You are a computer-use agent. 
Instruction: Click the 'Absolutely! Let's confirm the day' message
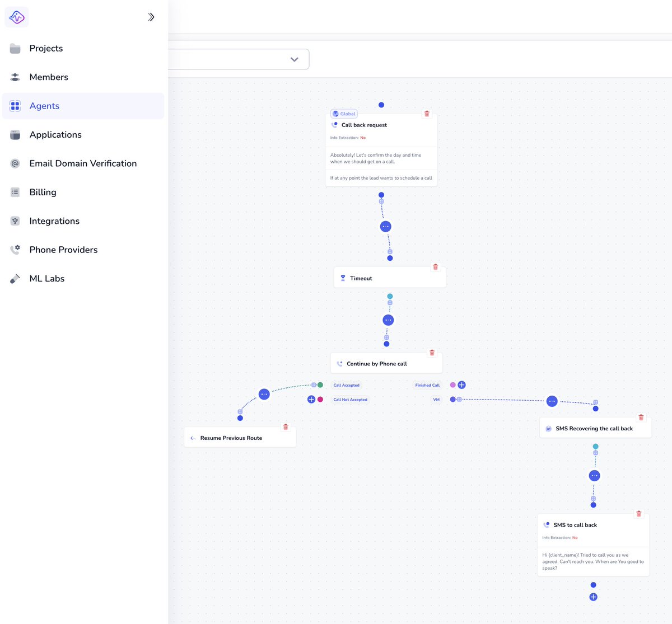tap(376, 158)
